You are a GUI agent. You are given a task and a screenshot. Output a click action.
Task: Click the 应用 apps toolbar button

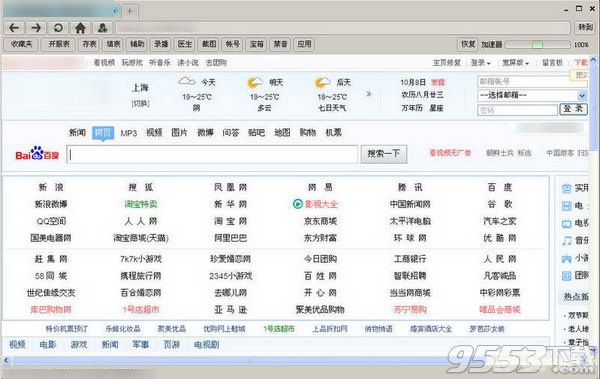coord(304,44)
